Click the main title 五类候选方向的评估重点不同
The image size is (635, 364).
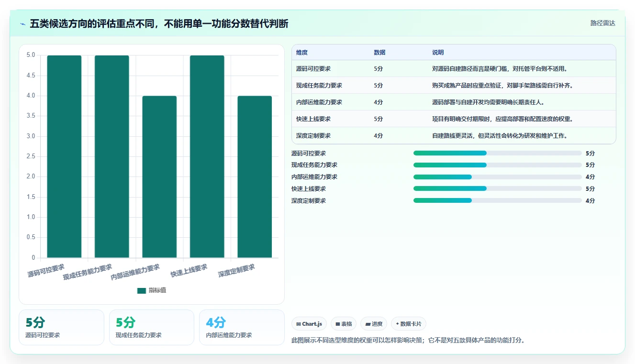tap(159, 23)
